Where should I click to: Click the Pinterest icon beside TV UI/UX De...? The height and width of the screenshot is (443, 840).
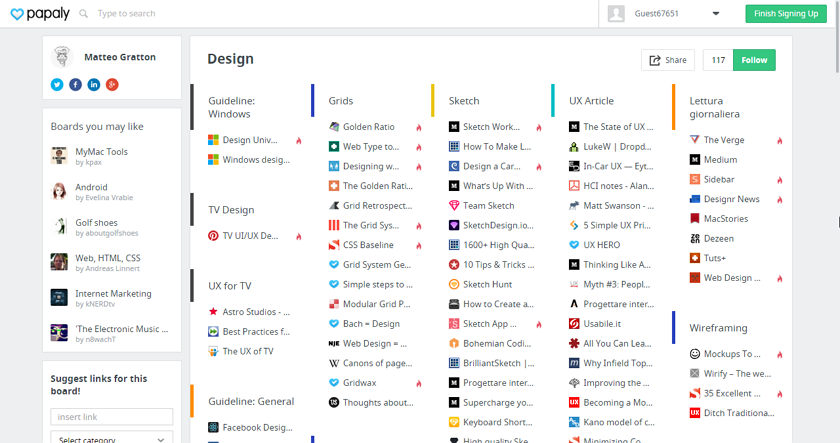tap(213, 236)
